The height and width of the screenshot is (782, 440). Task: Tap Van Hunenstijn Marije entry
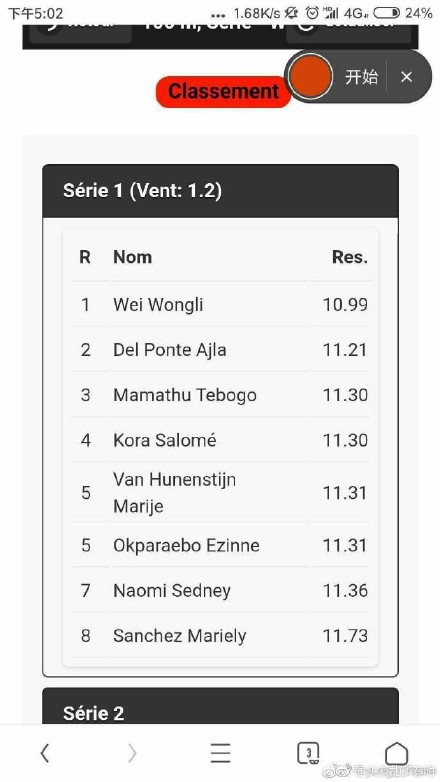tap(220, 493)
